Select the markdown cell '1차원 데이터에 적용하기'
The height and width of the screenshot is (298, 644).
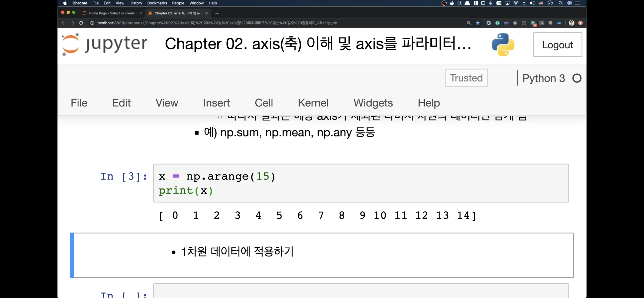tap(322, 255)
